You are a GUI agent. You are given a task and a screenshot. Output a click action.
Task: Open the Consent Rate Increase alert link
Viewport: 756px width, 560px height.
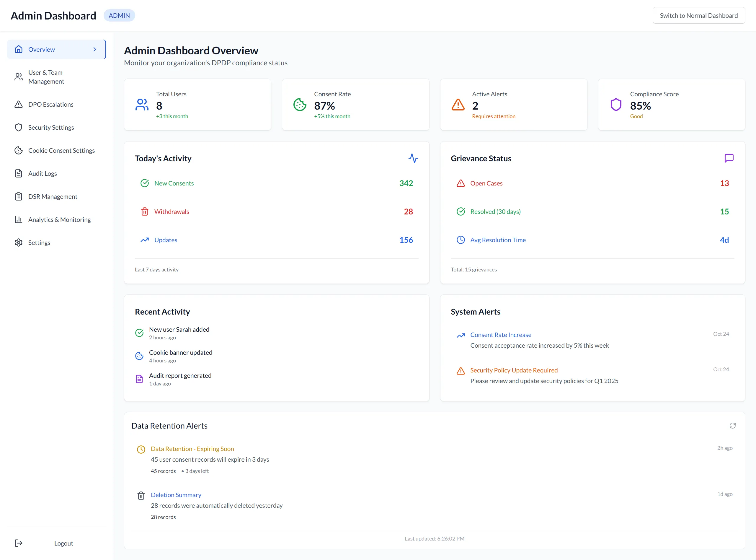coord(501,335)
